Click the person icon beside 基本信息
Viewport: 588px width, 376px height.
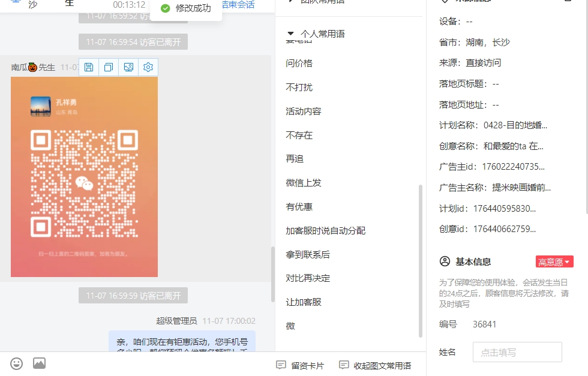click(x=445, y=261)
